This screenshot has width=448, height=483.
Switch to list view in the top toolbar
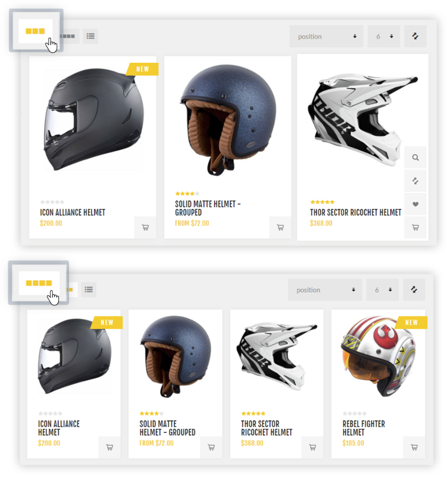coord(90,36)
